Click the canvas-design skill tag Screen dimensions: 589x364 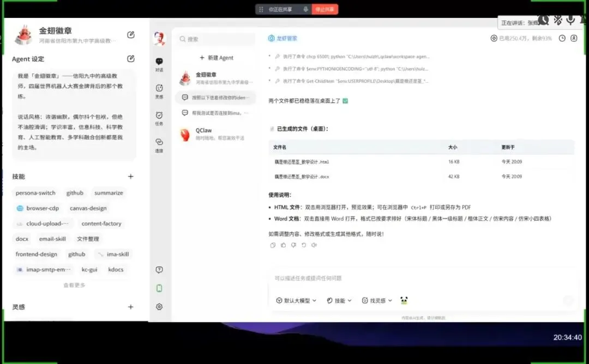coord(88,208)
